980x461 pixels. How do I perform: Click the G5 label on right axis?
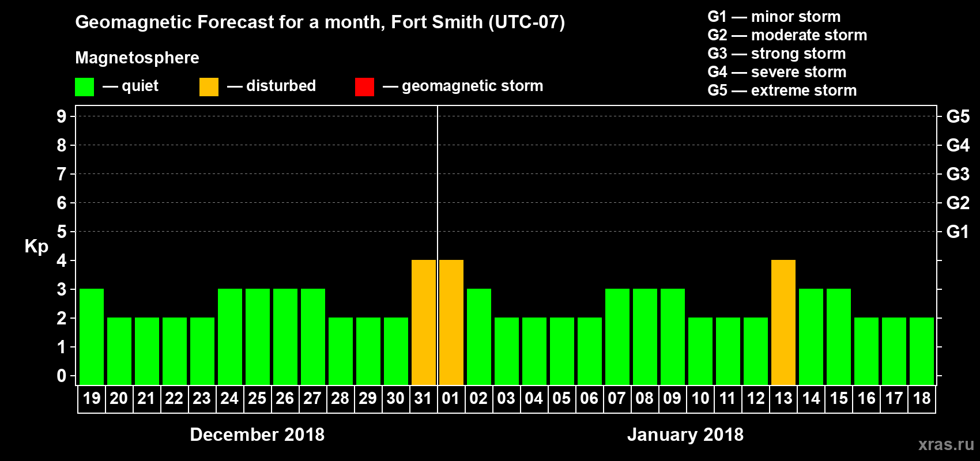tap(958, 116)
